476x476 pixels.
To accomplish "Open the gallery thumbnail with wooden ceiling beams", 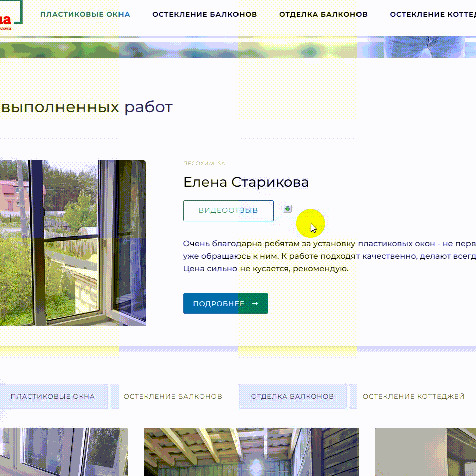I will (251, 452).
